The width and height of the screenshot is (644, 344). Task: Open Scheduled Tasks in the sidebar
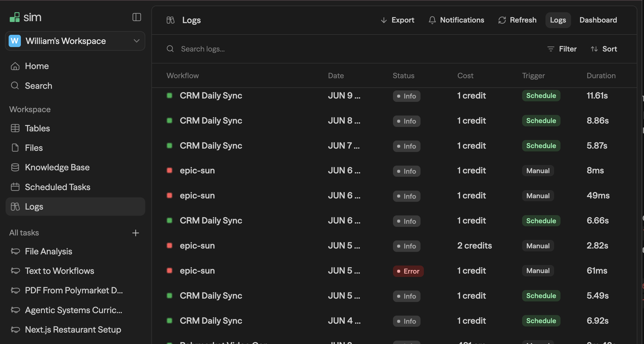pyautogui.click(x=75, y=187)
